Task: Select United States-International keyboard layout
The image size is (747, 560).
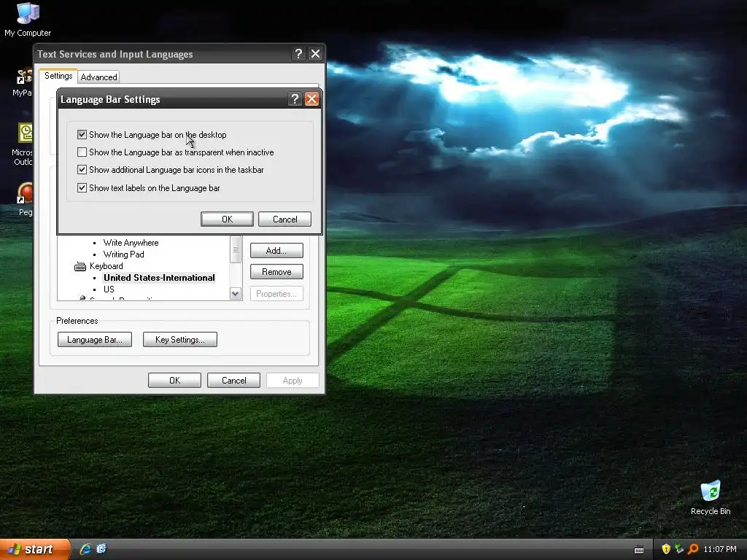Action: (159, 278)
